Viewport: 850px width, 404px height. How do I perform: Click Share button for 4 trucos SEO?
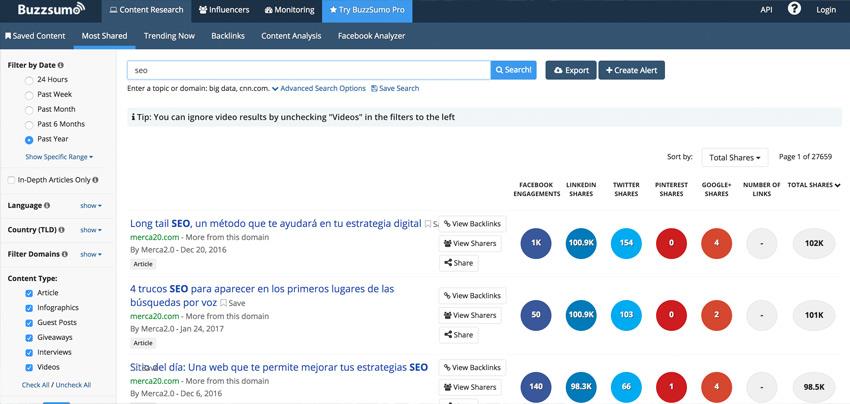459,335
